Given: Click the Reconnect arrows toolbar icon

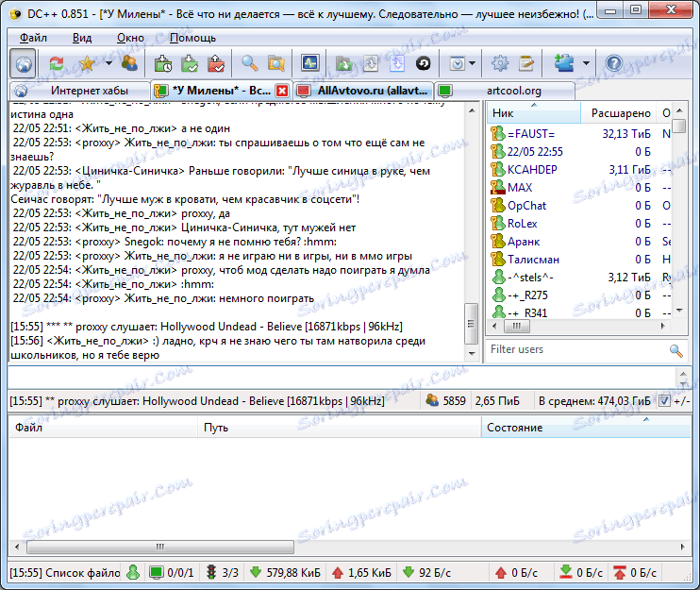Looking at the screenshot, I should click(57, 63).
